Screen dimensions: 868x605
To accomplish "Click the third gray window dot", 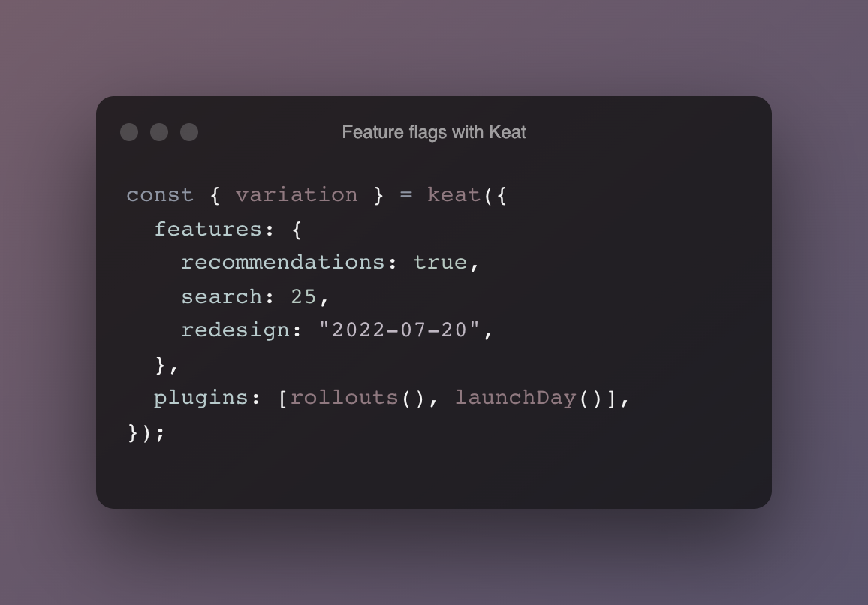I will pos(189,132).
